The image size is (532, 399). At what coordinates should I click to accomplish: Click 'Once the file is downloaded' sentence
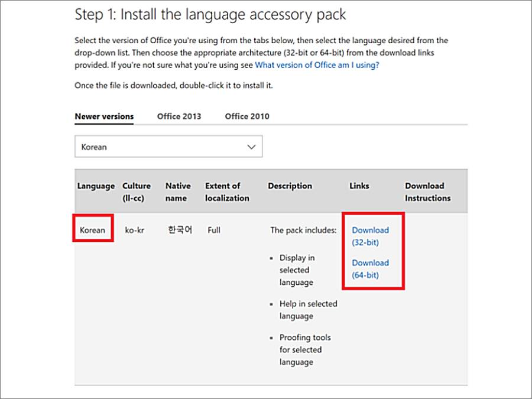pyautogui.click(x=173, y=85)
